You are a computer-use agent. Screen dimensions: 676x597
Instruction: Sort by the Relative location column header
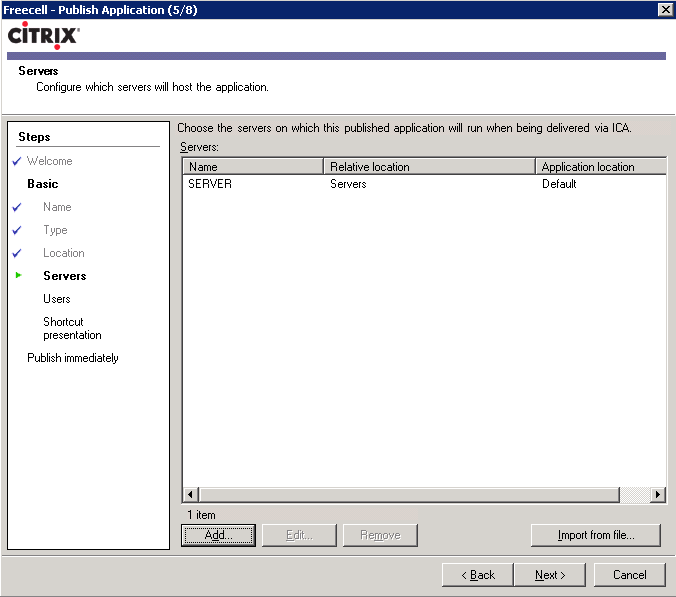429,166
